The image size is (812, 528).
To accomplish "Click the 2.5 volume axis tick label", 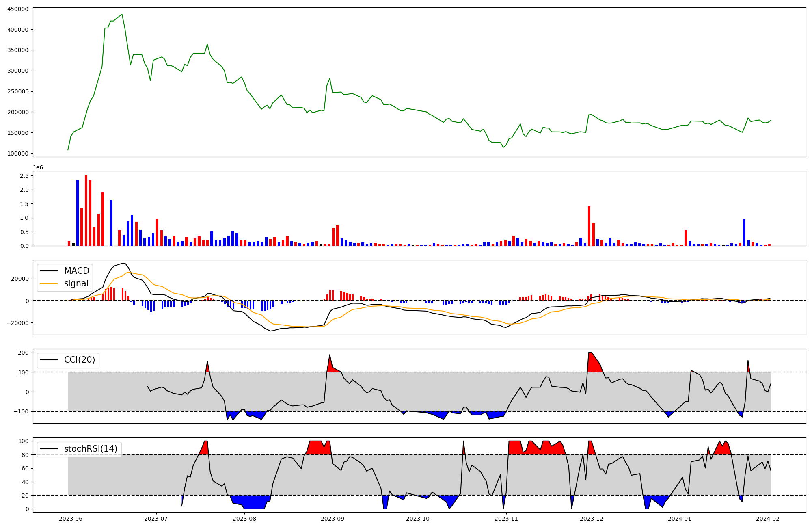I will [24, 176].
